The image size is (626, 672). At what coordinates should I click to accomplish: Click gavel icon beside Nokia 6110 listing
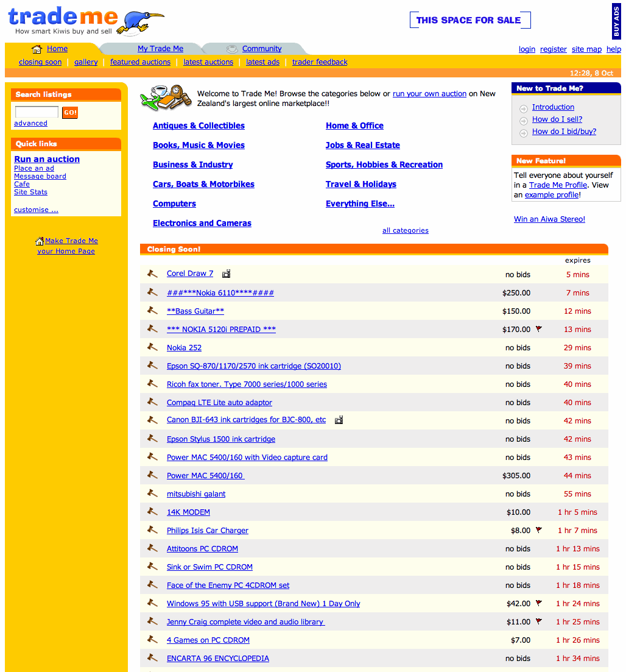[152, 292]
